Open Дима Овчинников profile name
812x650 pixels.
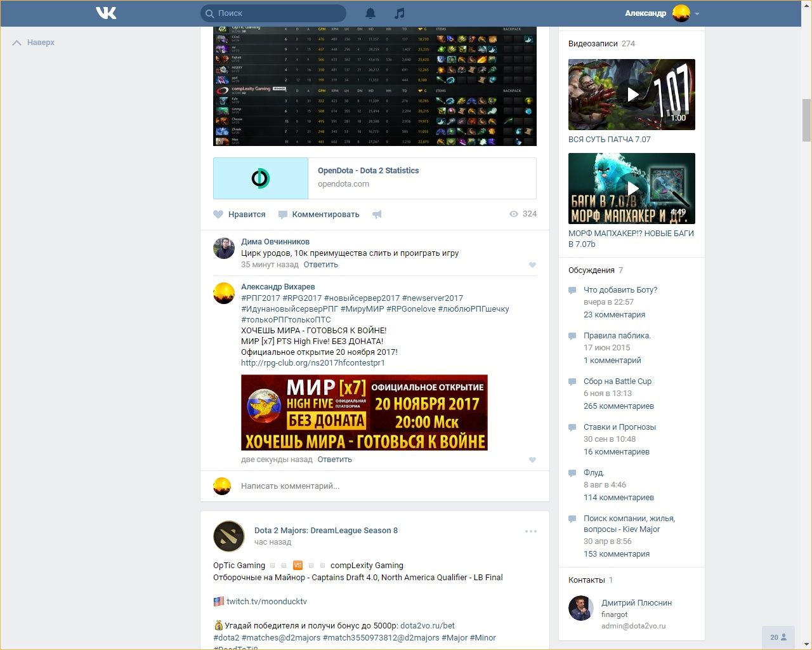pyautogui.click(x=275, y=242)
